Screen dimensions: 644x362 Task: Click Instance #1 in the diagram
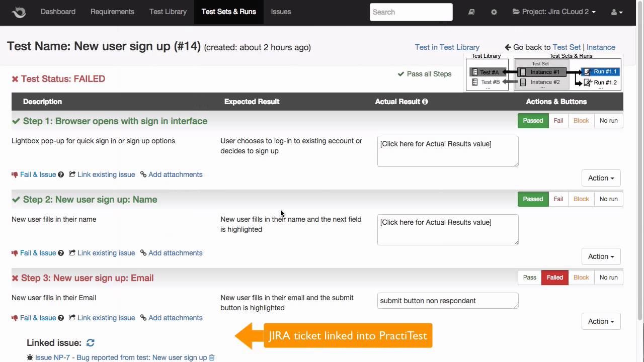click(x=542, y=72)
